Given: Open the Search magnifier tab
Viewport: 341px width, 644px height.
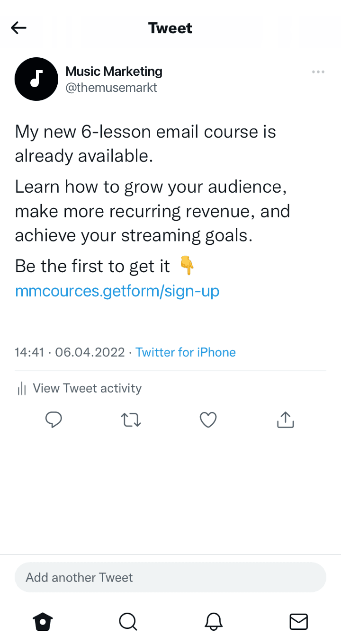Looking at the screenshot, I should (x=128, y=621).
